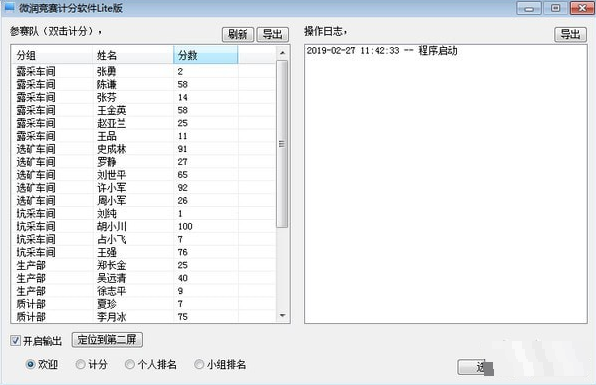The height and width of the screenshot is (385, 596).
Task: Close the scoring software window
Action: [x=582, y=8]
